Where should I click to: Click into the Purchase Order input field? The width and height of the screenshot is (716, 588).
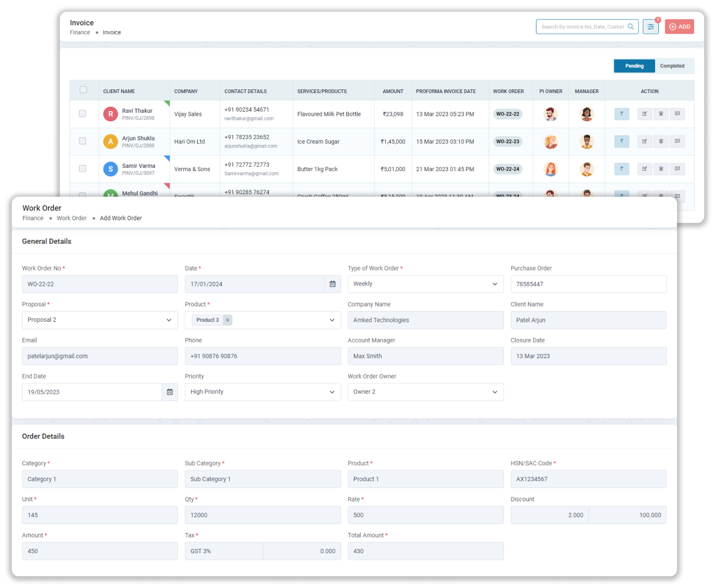coord(588,284)
